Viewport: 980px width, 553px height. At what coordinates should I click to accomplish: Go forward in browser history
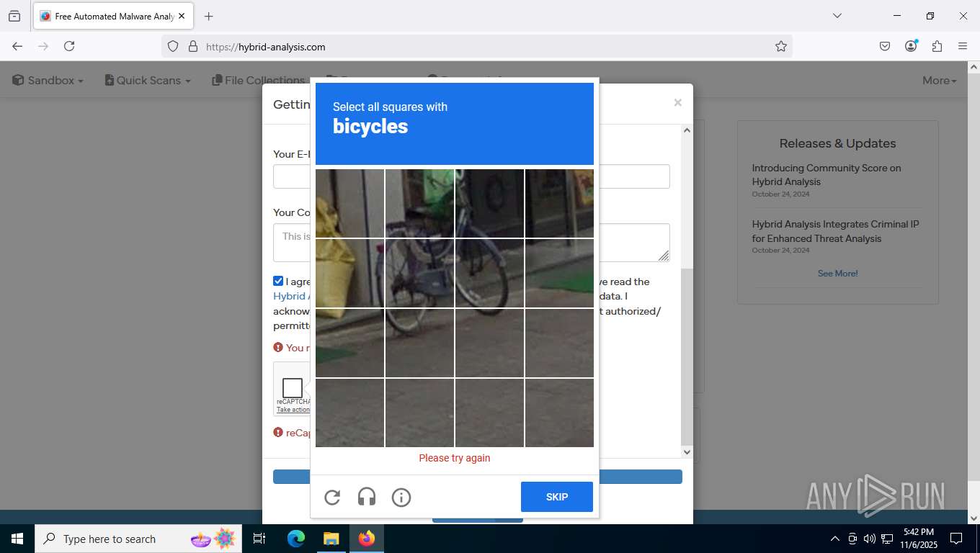pos(43,46)
